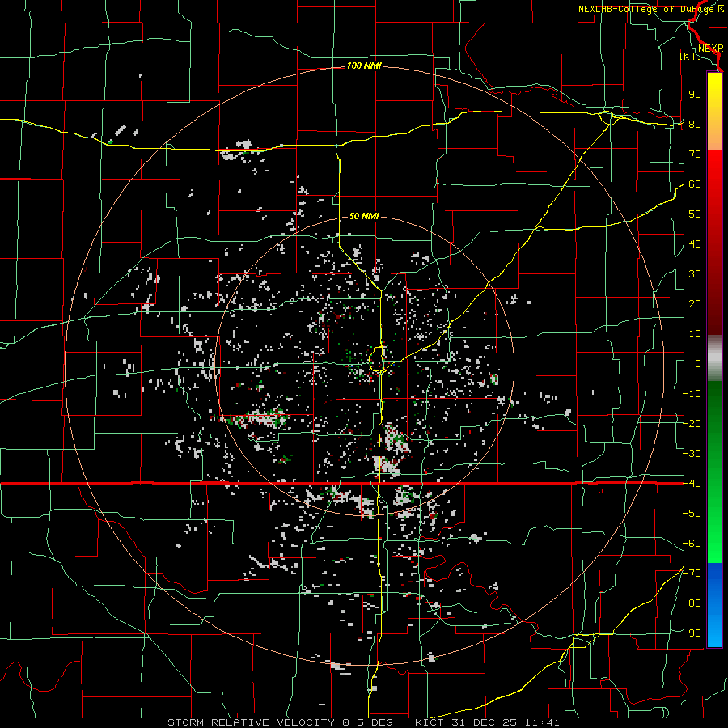This screenshot has width=728, height=728.
Task: Click the -70 value on velocity scale
Action: coord(692,574)
